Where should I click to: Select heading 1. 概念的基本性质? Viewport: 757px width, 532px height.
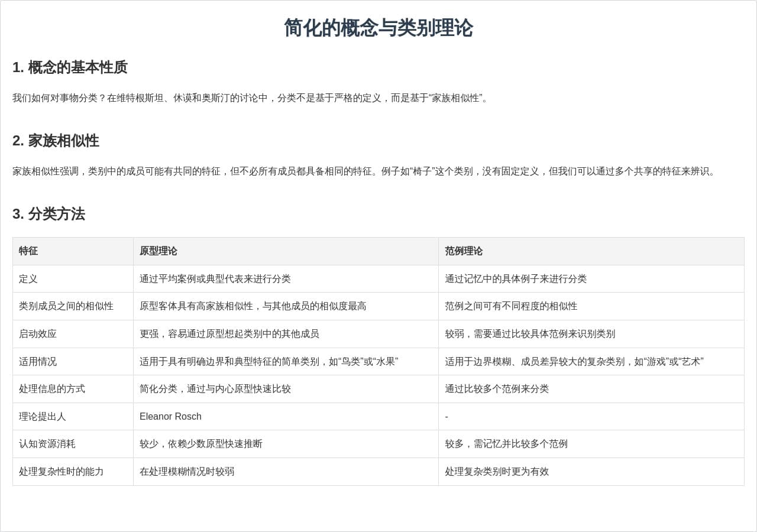click(x=70, y=67)
